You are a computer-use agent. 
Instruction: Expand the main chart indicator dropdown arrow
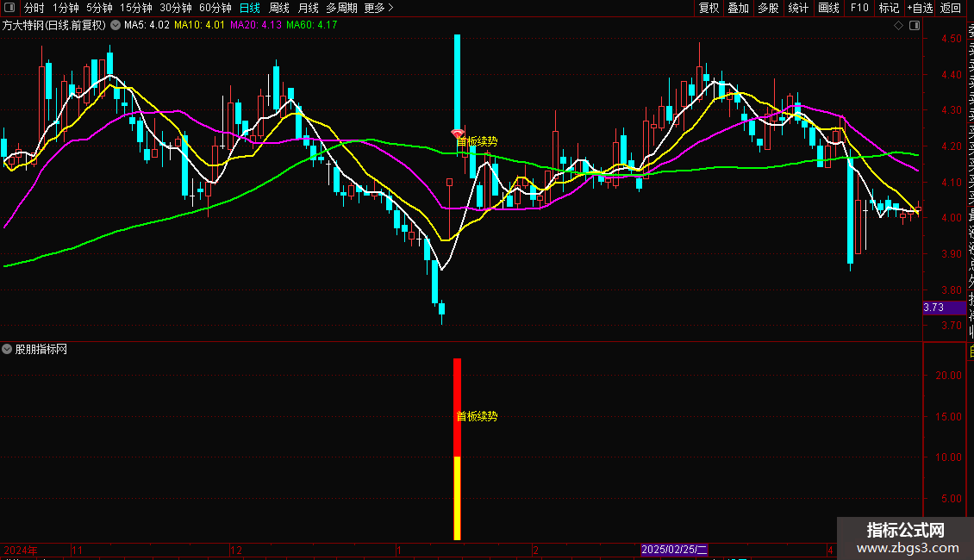(x=116, y=26)
